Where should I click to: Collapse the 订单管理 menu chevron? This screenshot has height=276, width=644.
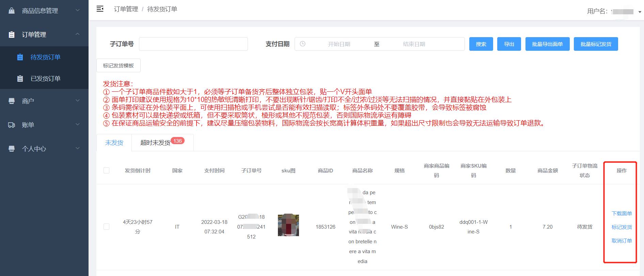(x=78, y=34)
